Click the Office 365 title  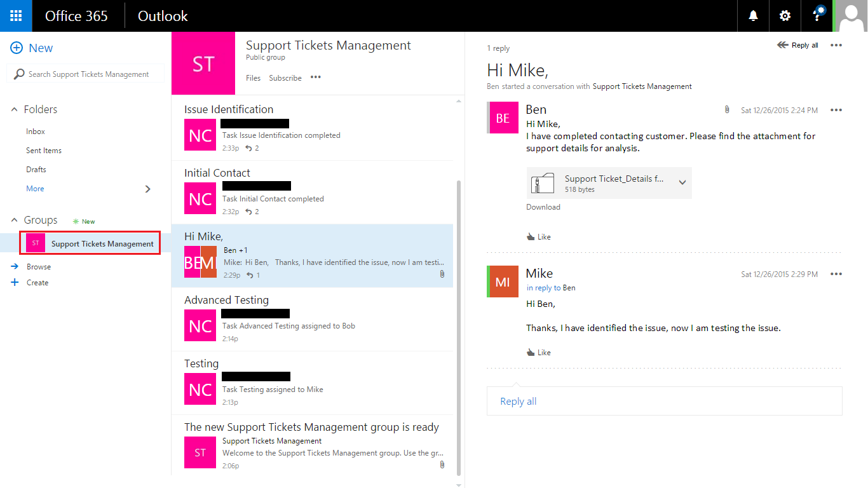click(76, 16)
